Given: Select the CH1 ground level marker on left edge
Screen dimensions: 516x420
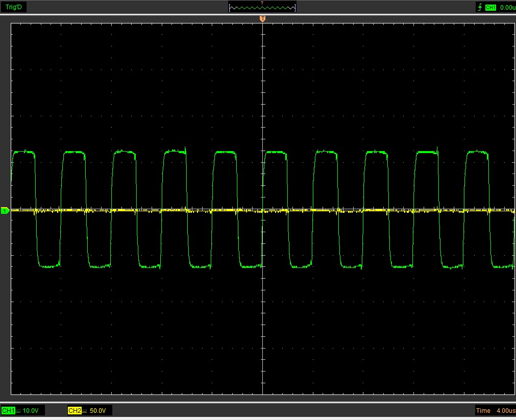Looking at the screenshot, I should (x=5, y=210).
